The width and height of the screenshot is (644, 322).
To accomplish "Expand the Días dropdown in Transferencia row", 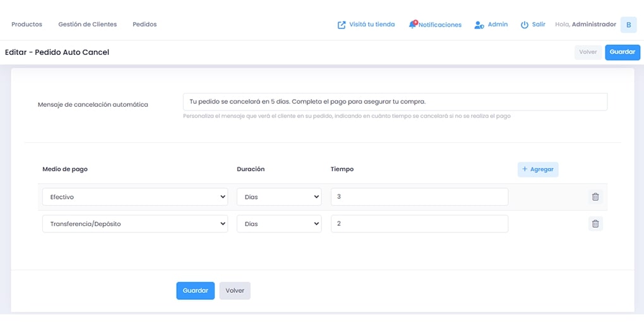I will click(x=279, y=224).
